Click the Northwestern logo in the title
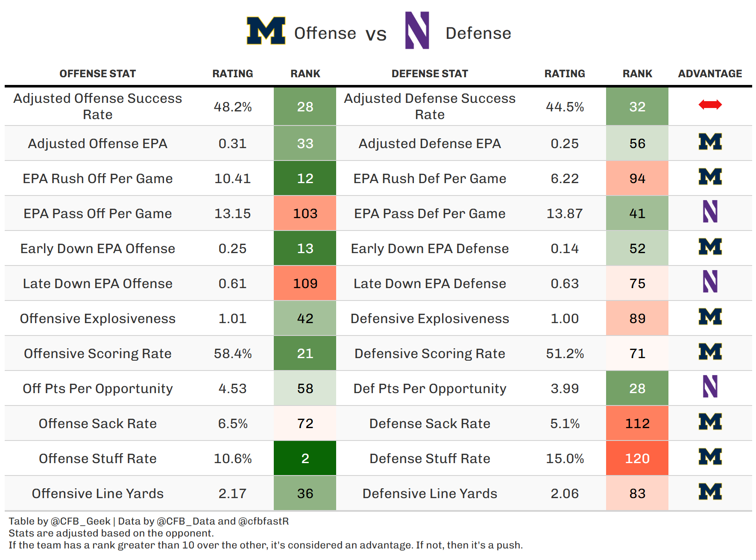The height and width of the screenshot is (560, 756). coord(417,30)
